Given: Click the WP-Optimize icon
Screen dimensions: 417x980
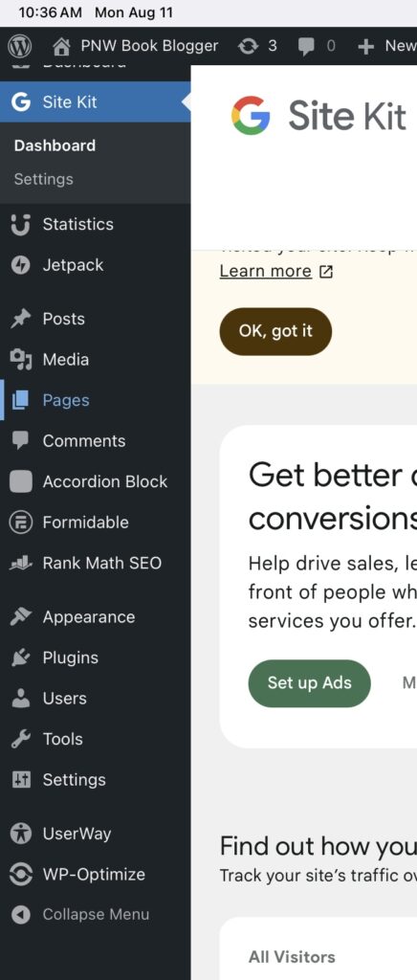Looking at the screenshot, I should (21, 875).
